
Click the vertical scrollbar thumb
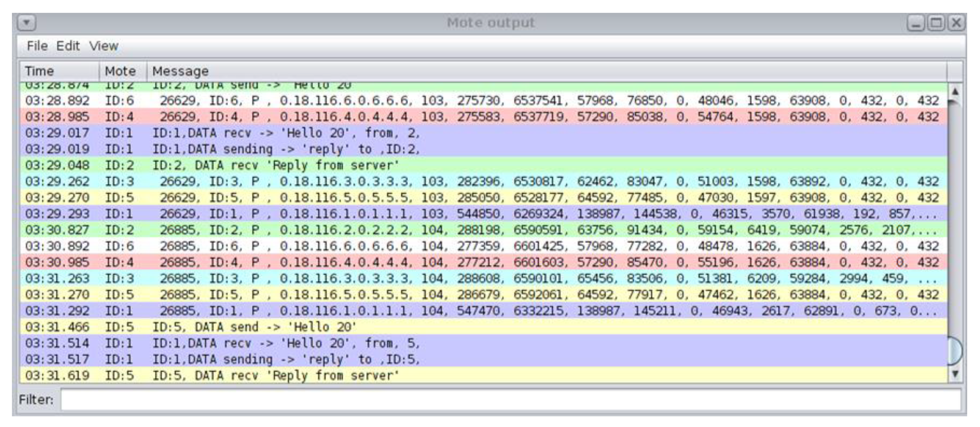[x=954, y=351]
